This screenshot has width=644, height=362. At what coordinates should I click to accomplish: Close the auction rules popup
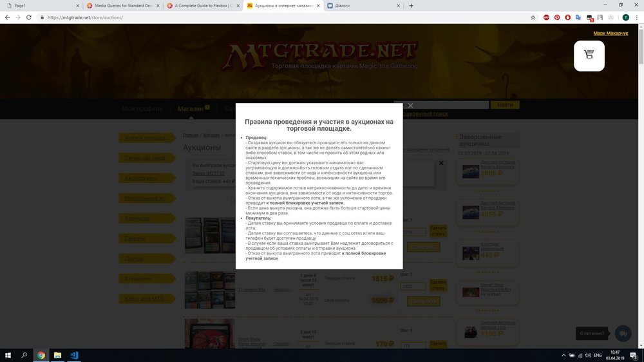coord(410,106)
